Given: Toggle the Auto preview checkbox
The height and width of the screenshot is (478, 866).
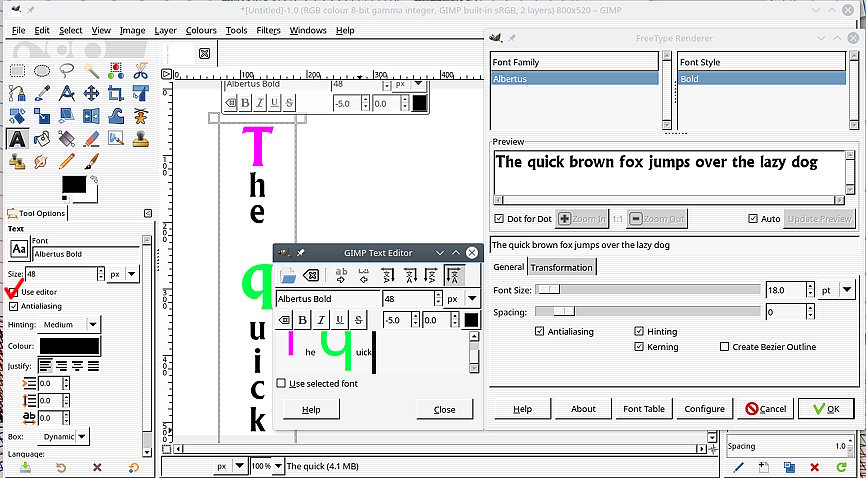Looking at the screenshot, I should (x=753, y=219).
